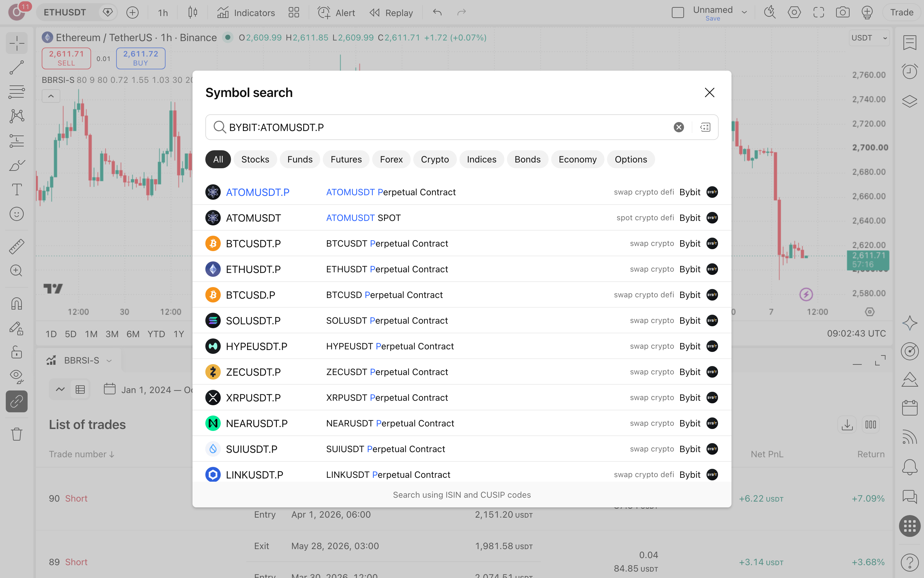Screen dimensions: 924x578
Task: Take a chart snapshot with camera icon
Action: click(842, 13)
